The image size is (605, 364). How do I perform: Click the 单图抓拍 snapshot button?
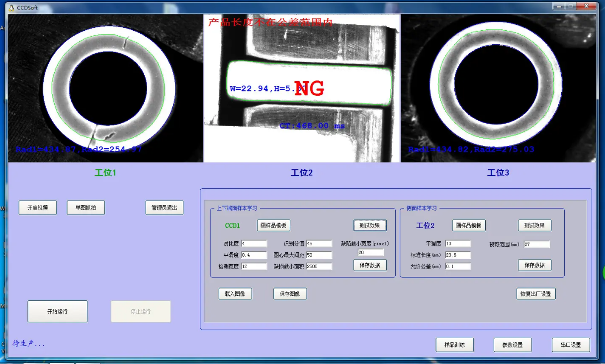point(86,208)
